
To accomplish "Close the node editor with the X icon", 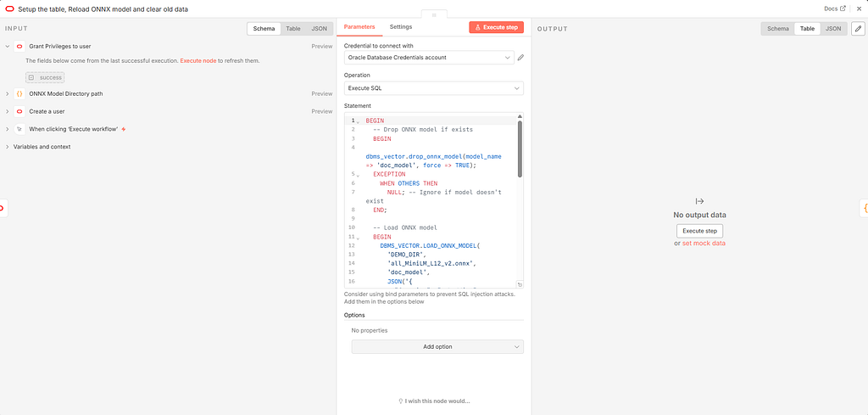I will 860,8.
